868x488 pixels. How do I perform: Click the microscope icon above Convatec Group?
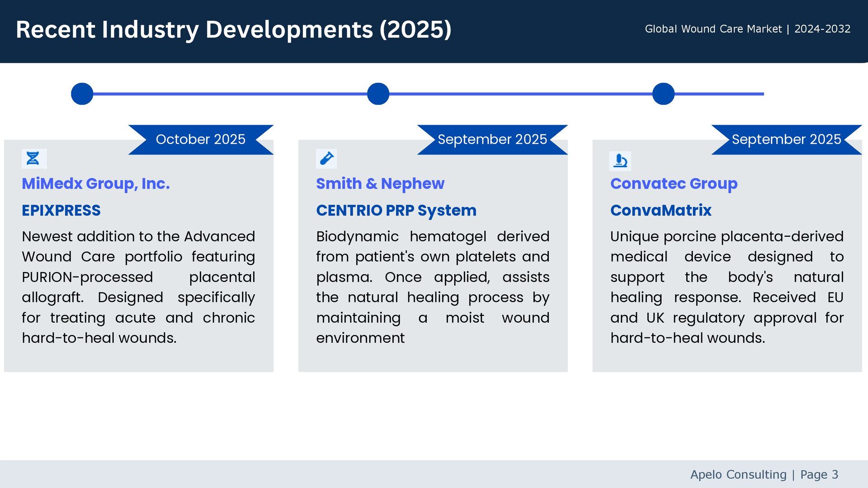pyautogui.click(x=620, y=161)
